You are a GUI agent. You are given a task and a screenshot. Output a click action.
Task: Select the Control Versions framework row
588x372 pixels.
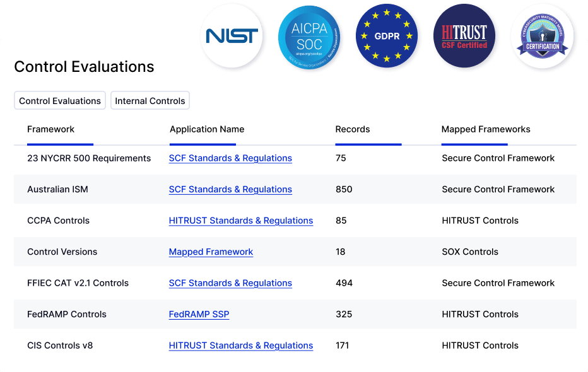pyautogui.click(x=62, y=252)
